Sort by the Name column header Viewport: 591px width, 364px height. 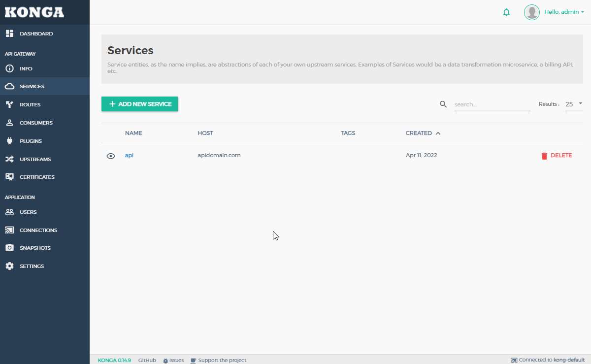[x=133, y=133]
